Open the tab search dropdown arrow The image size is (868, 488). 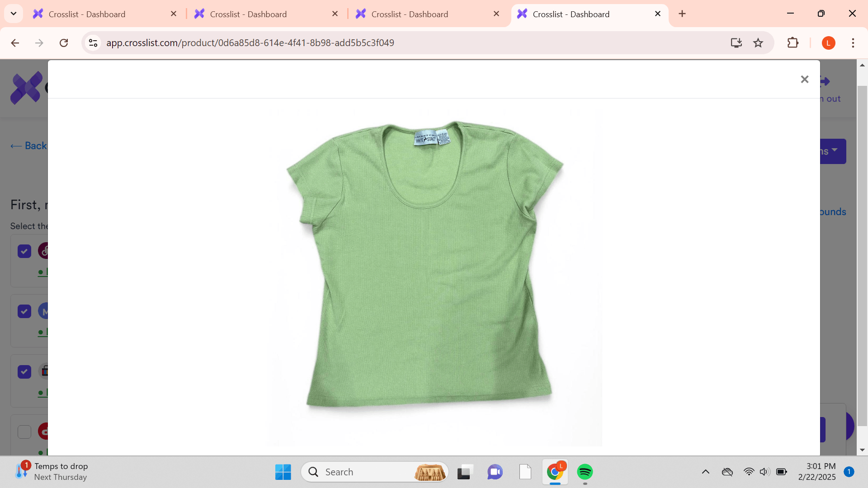coord(14,14)
